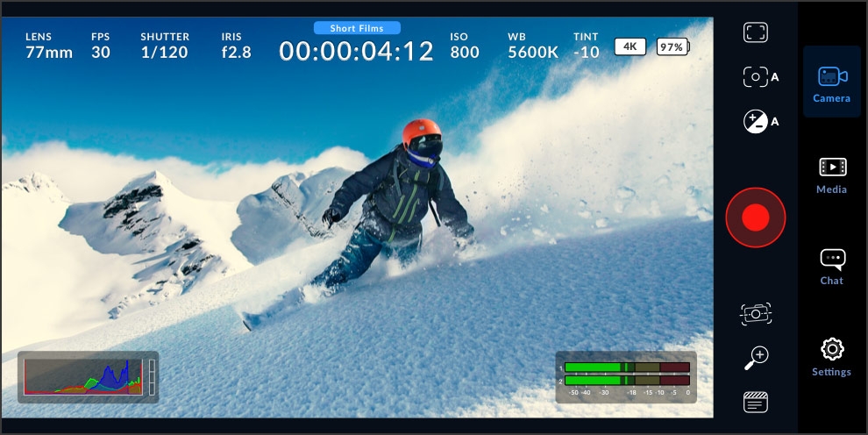
Task: Open the slate clapperboard
Action: (755, 402)
